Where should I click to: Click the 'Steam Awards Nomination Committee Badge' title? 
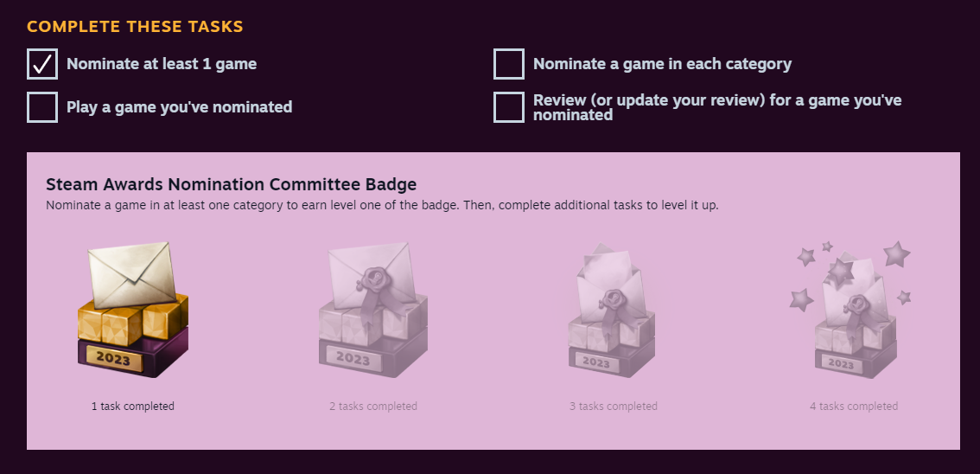pos(232,184)
